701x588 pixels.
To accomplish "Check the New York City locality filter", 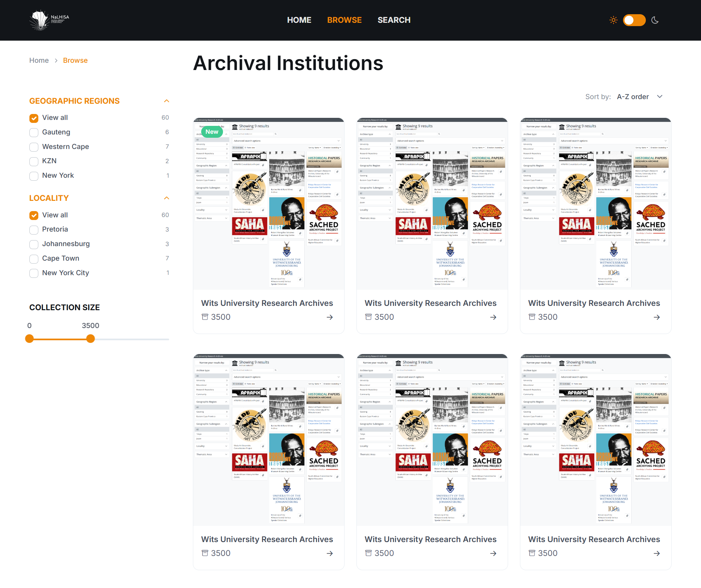I will click(34, 273).
